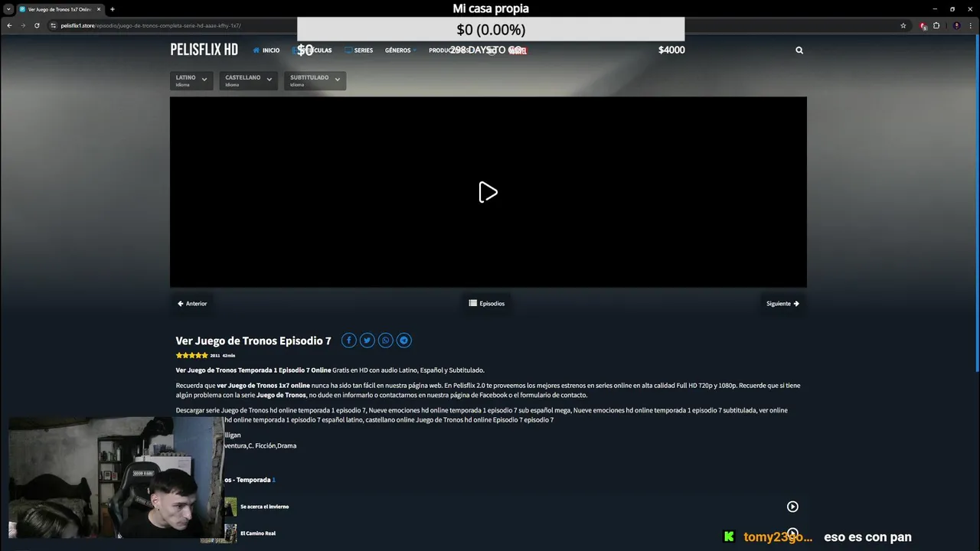The width and height of the screenshot is (980, 551).
Task: Go to Anterior episode
Action: [192, 304]
